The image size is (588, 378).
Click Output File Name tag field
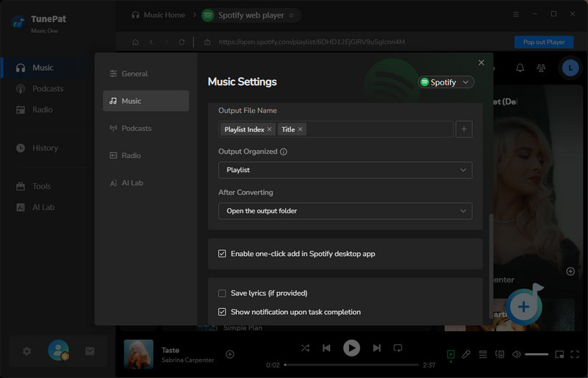(x=336, y=129)
